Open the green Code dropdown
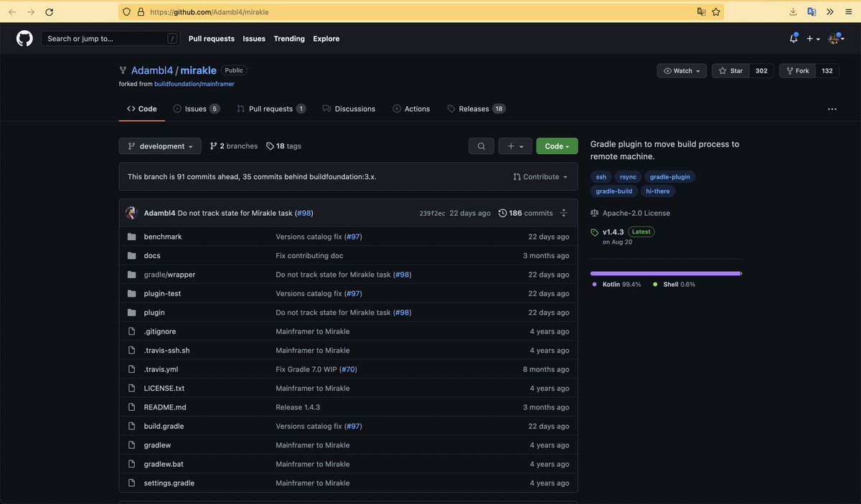Viewport: 861px width, 504px height. click(557, 146)
